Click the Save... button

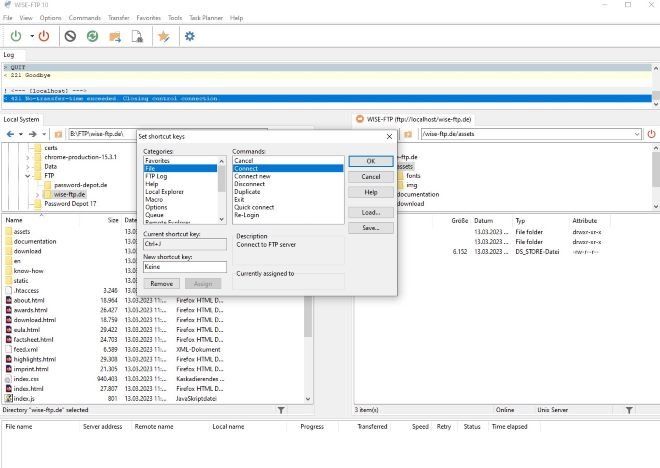(371, 228)
